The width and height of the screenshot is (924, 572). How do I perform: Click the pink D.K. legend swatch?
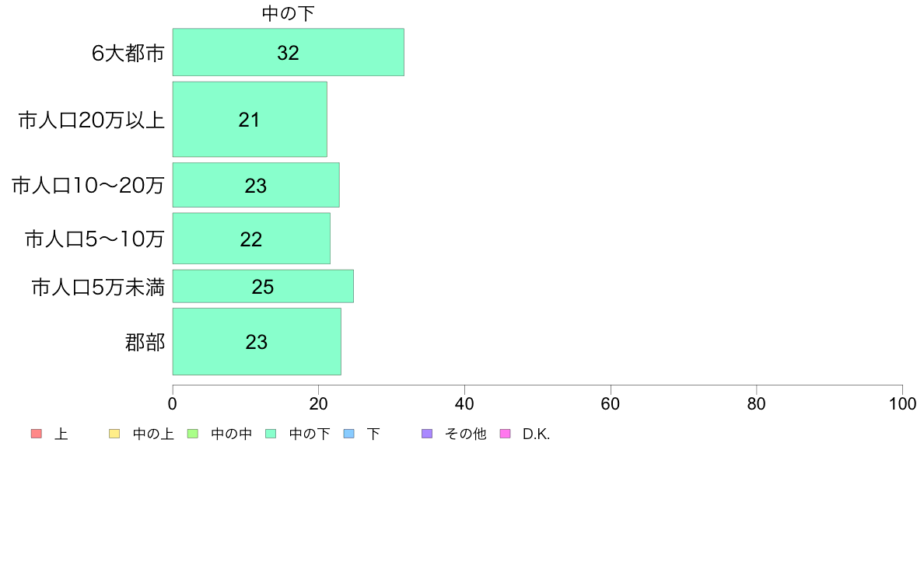coord(505,434)
